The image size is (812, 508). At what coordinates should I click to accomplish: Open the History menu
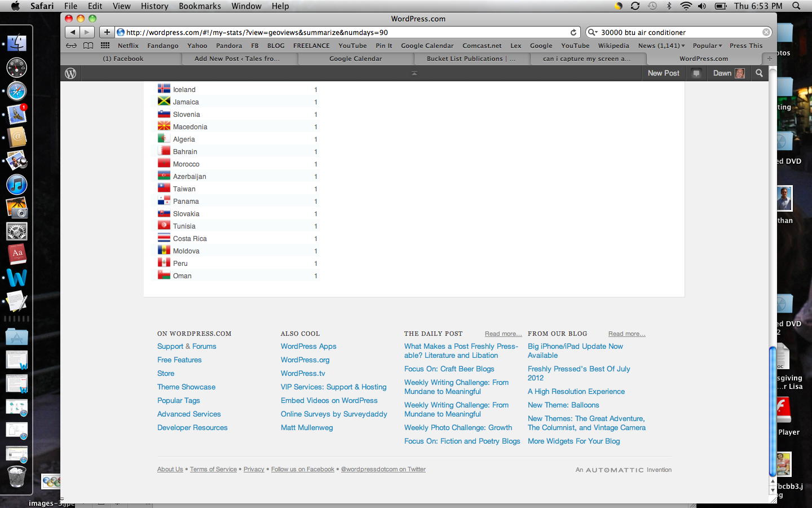click(154, 6)
